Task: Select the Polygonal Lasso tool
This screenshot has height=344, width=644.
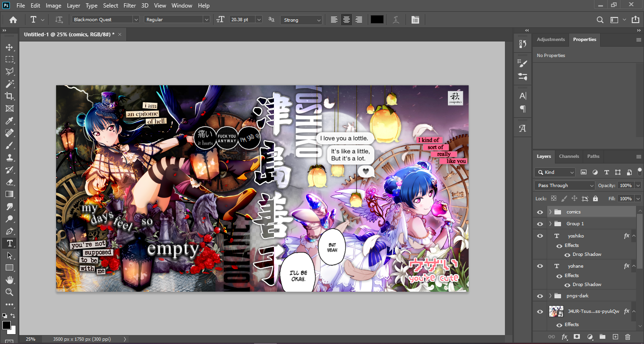Action: 9,72
